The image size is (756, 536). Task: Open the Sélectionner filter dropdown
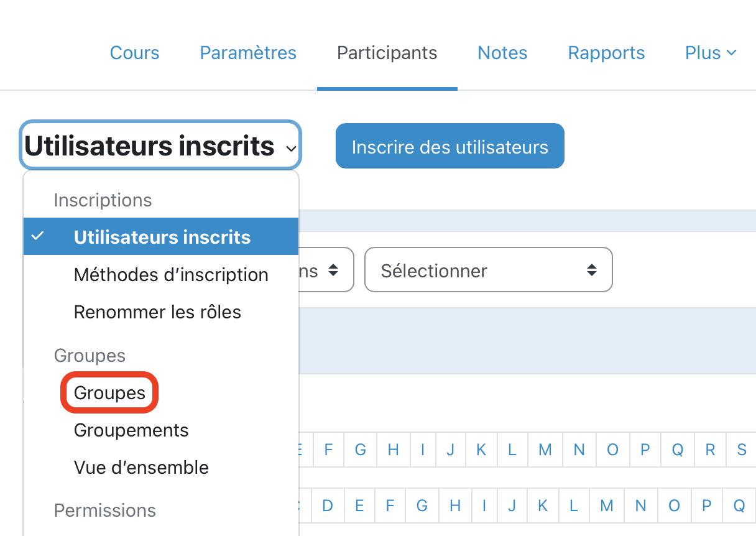[x=488, y=270]
